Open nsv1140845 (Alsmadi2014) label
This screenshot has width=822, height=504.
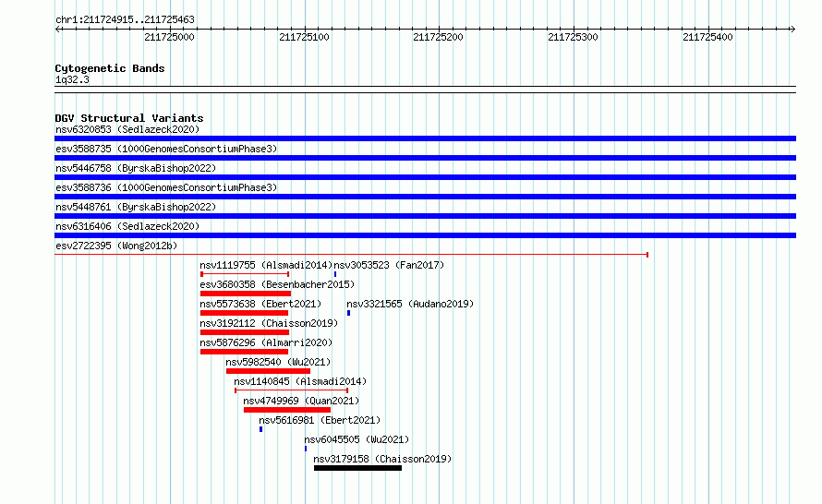[300, 381]
